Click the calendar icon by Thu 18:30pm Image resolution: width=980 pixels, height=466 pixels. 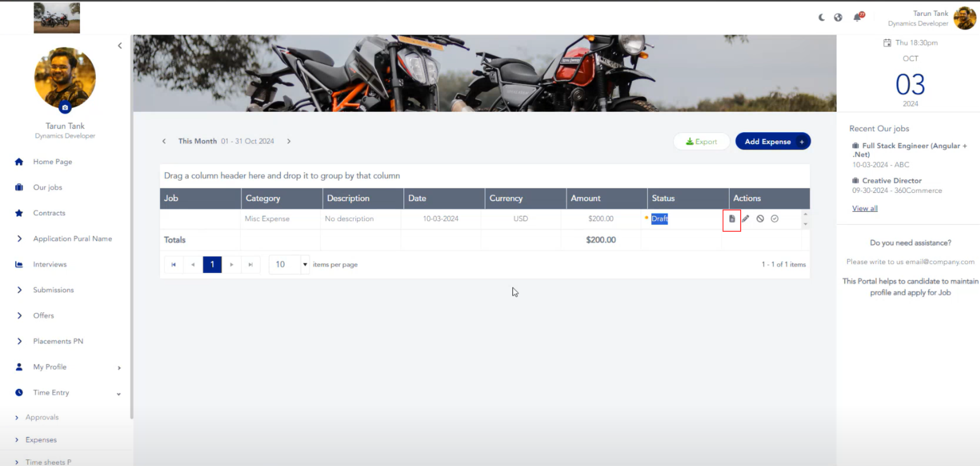point(887,43)
